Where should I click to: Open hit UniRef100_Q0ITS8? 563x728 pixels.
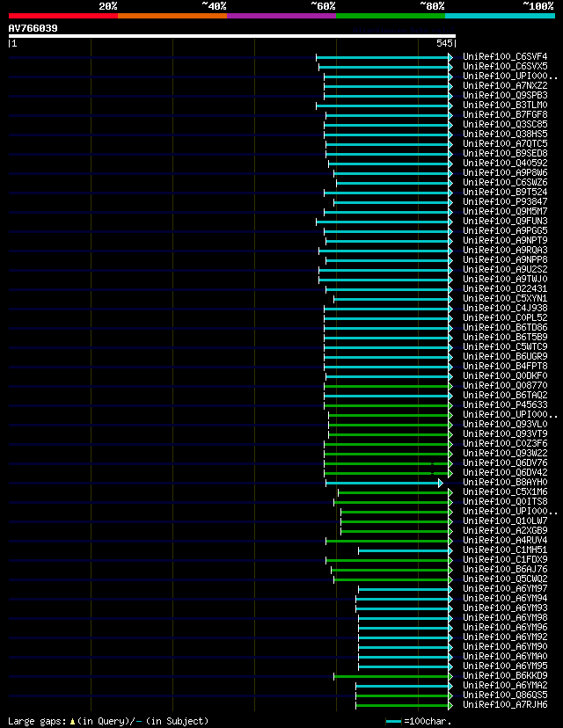[x=505, y=501]
